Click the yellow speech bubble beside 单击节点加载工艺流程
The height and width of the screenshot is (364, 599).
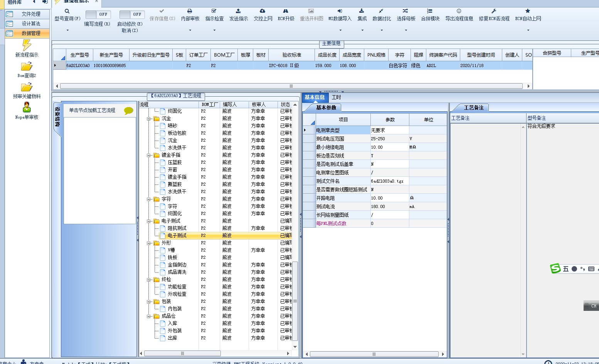129,111
